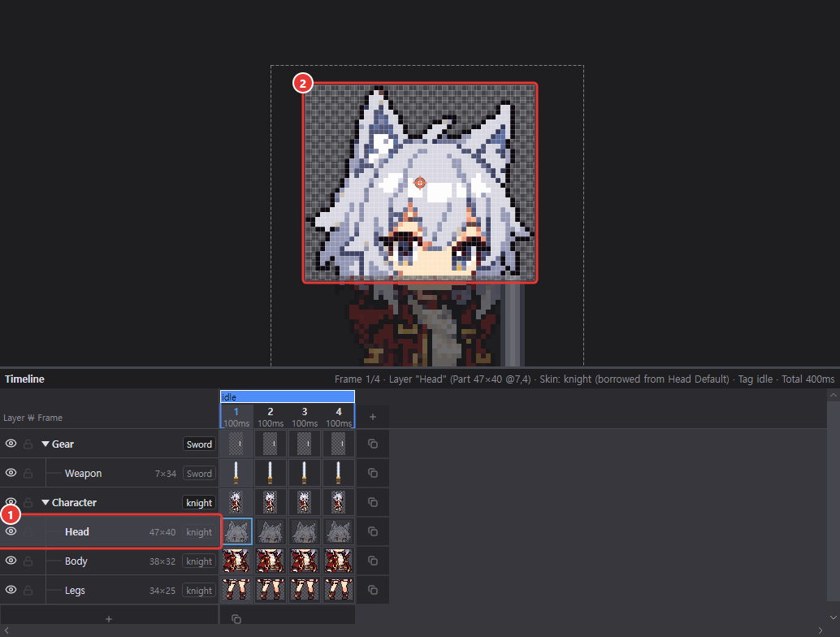Select the Weapon layer name

coord(83,473)
